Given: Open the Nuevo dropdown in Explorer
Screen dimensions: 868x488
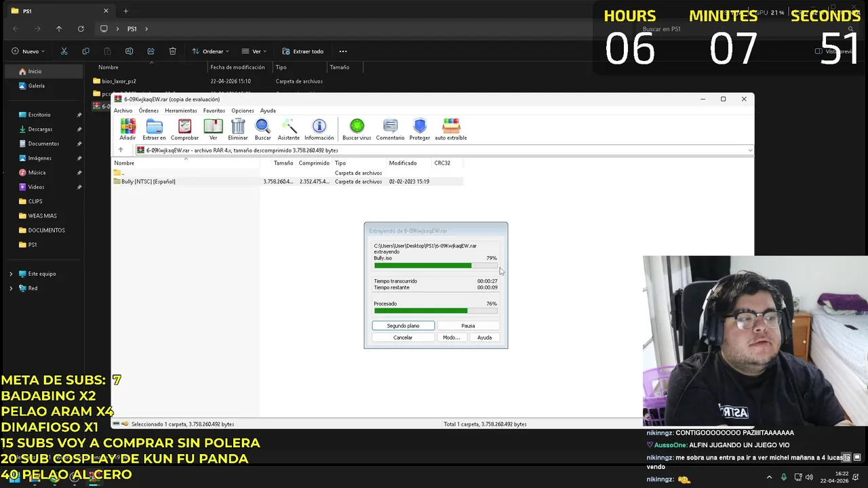Looking at the screenshot, I should [x=28, y=51].
